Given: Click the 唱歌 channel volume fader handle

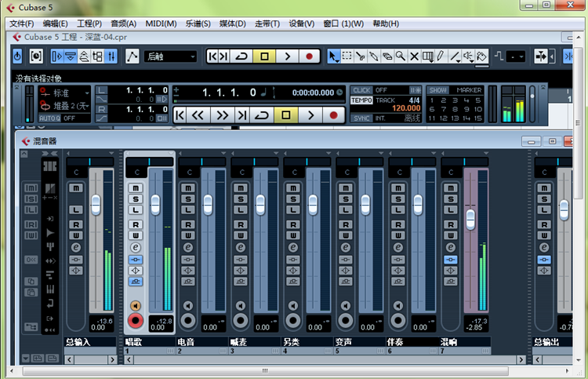Looking at the screenshot, I should coord(155,205).
